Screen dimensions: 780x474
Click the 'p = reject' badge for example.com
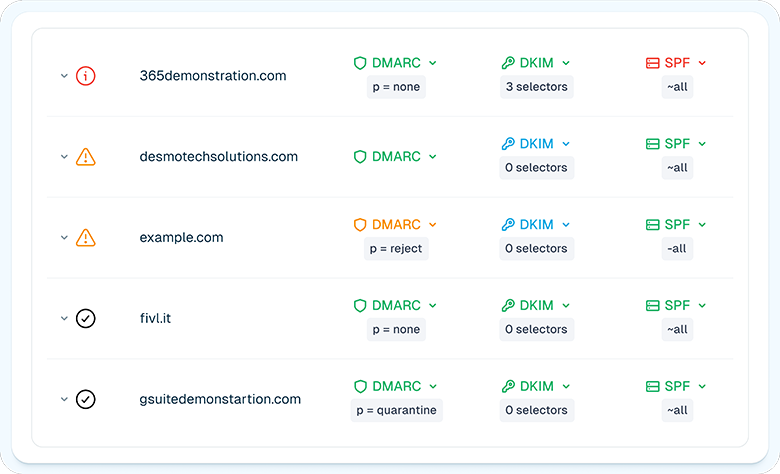point(396,249)
